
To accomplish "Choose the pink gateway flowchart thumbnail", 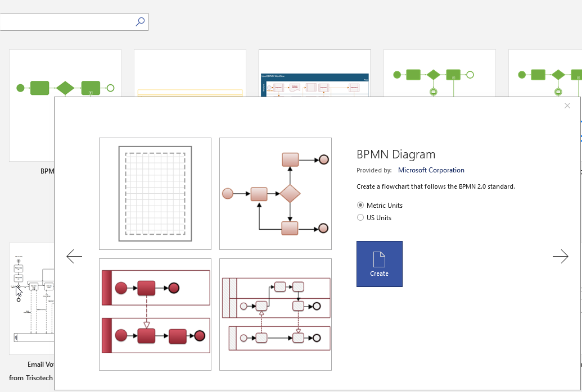I will point(276,194).
